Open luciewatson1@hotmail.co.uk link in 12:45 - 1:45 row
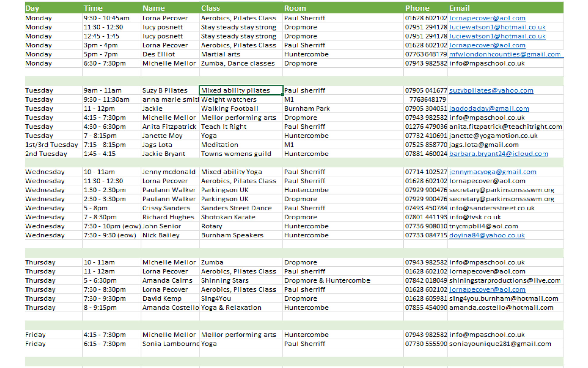Screen dimensions: 588x368 [x=497, y=36]
